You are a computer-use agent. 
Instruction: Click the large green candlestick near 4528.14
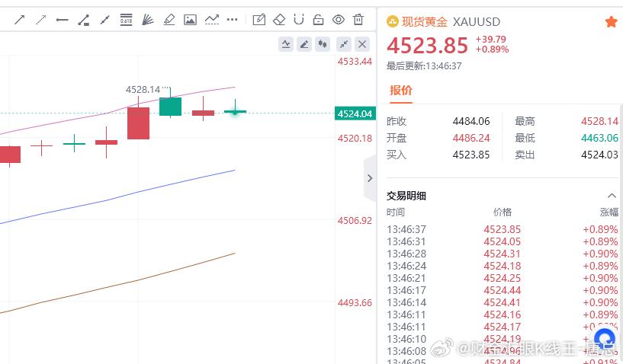click(x=171, y=107)
